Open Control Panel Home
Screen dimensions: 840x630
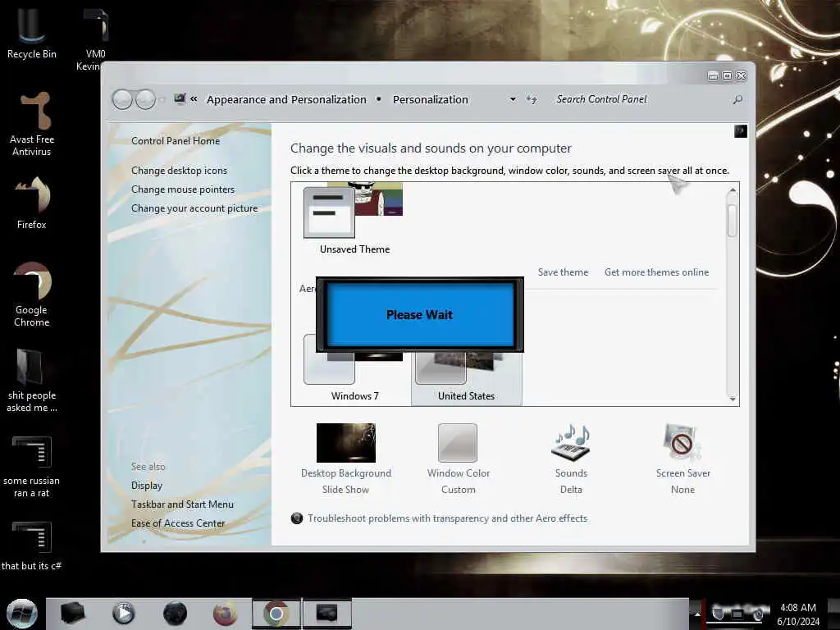176,141
